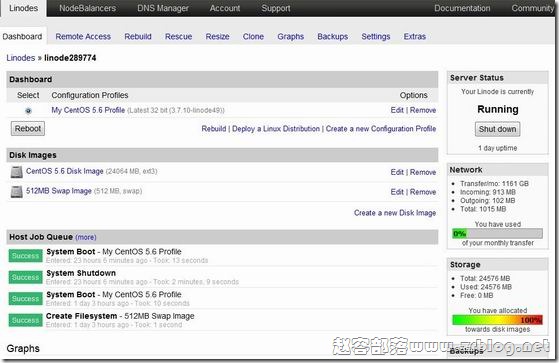Remove the 512MB Swap Image
Screen dimensions: 559x363
click(423, 192)
